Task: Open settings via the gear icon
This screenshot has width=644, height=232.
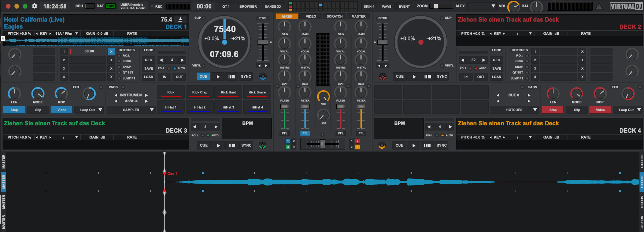Action: coord(34,6)
